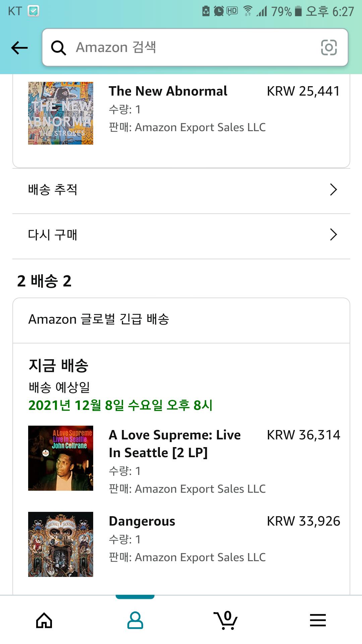Open Dangerous album cover thumbnail
This screenshot has height=644, width=362.
tap(61, 544)
